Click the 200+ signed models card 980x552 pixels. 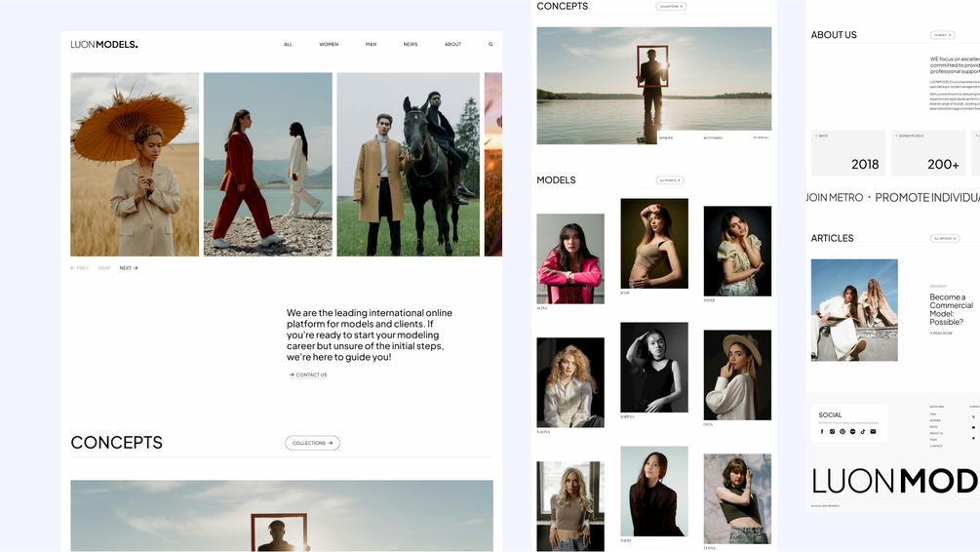pos(928,153)
